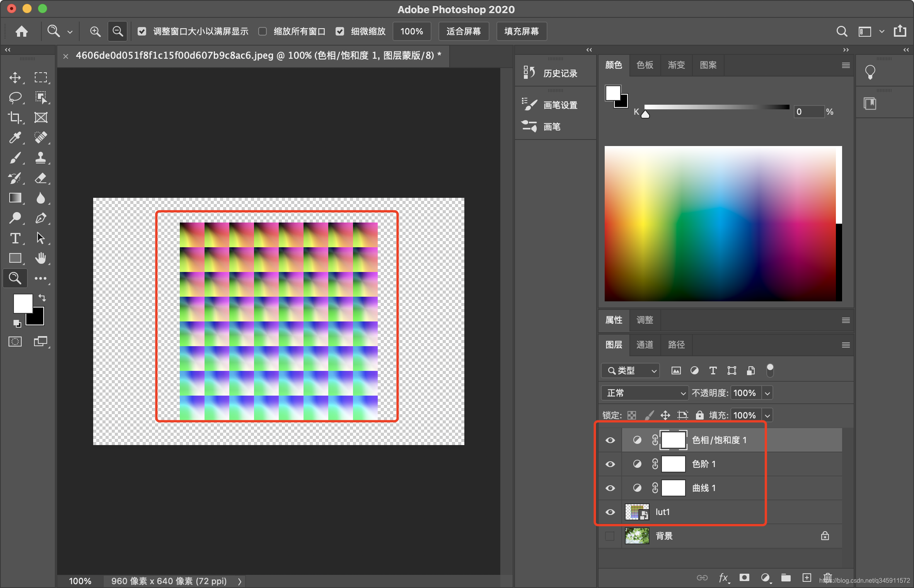Select the Eyedropper tool
Viewport: 914px width, 588px height.
click(x=15, y=138)
